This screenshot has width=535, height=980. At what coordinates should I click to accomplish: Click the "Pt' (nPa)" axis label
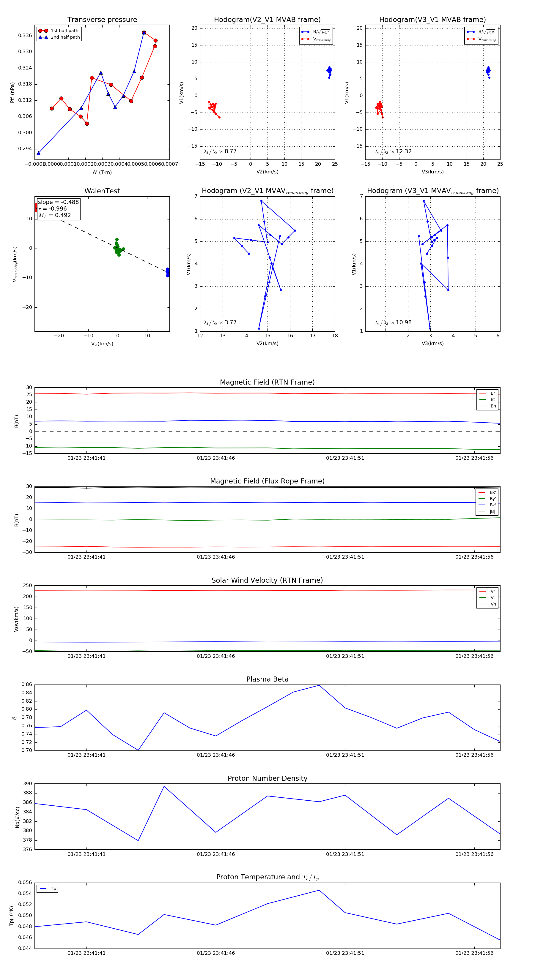coord(12,92)
